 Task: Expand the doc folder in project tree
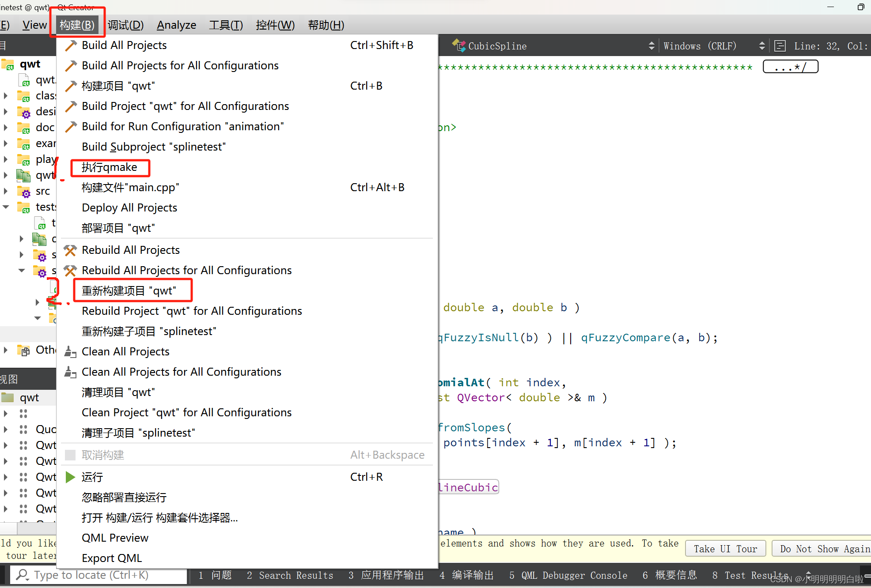tap(6, 128)
